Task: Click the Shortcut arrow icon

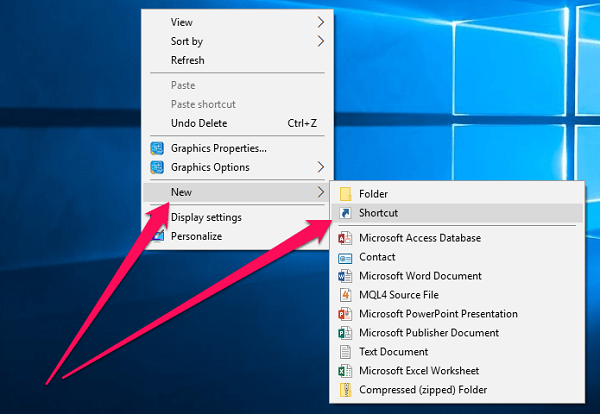Action: pos(345,213)
